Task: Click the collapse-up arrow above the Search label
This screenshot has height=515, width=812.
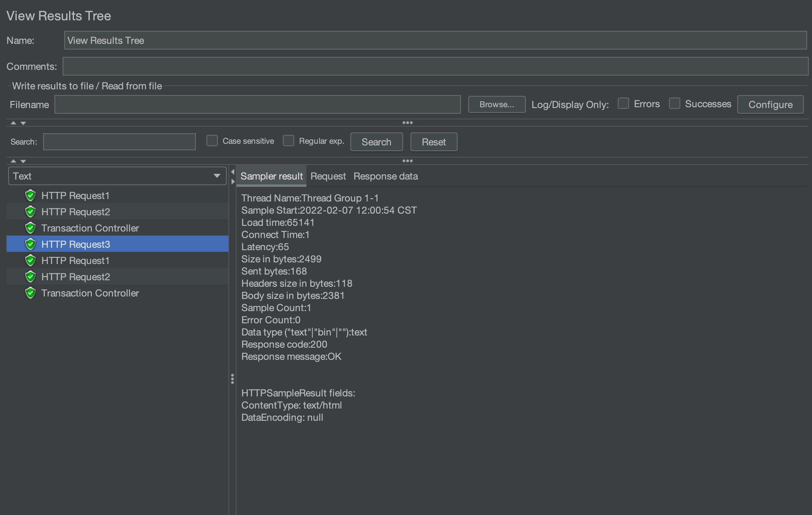Action: 13,123
